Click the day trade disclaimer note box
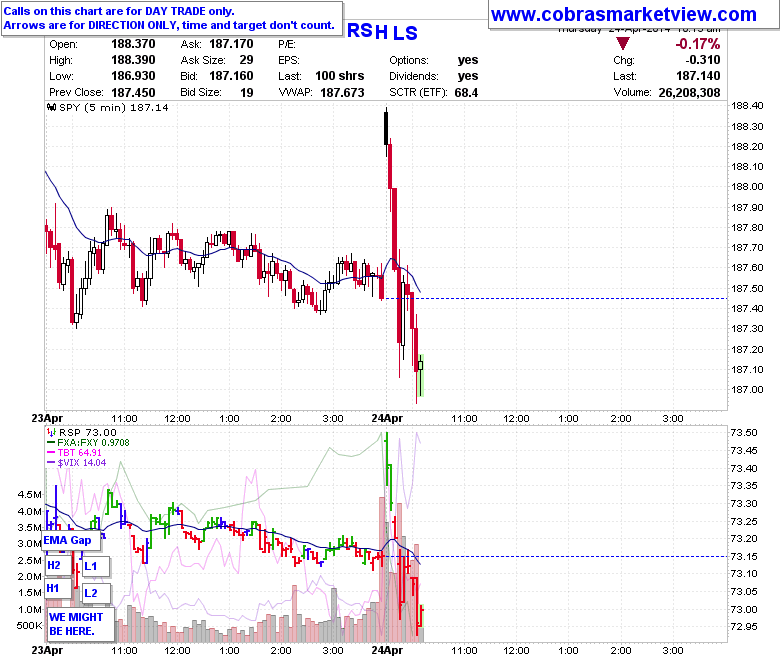Viewport: 780px width, 659px height. (172, 18)
